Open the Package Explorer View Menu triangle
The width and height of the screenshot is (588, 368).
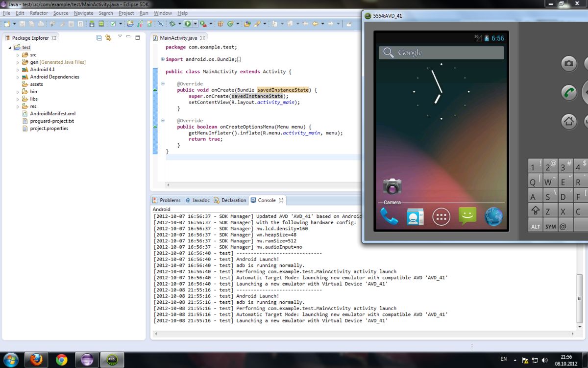point(120,36)
